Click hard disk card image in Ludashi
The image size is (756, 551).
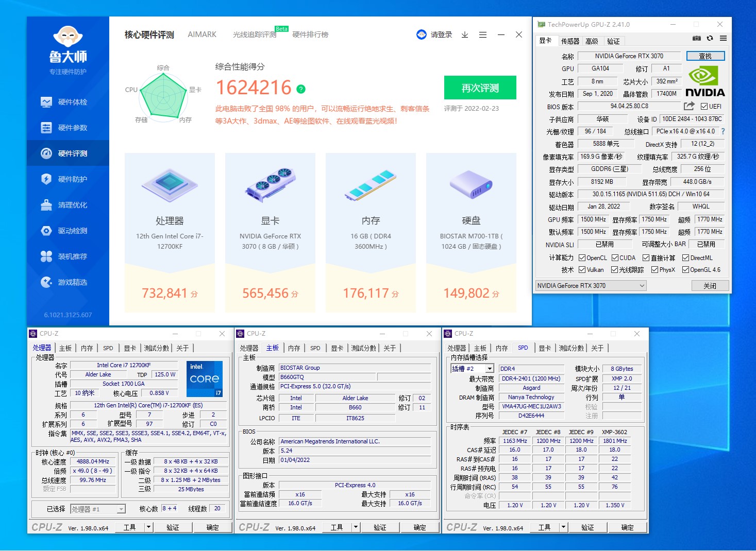tap(471, 185)
